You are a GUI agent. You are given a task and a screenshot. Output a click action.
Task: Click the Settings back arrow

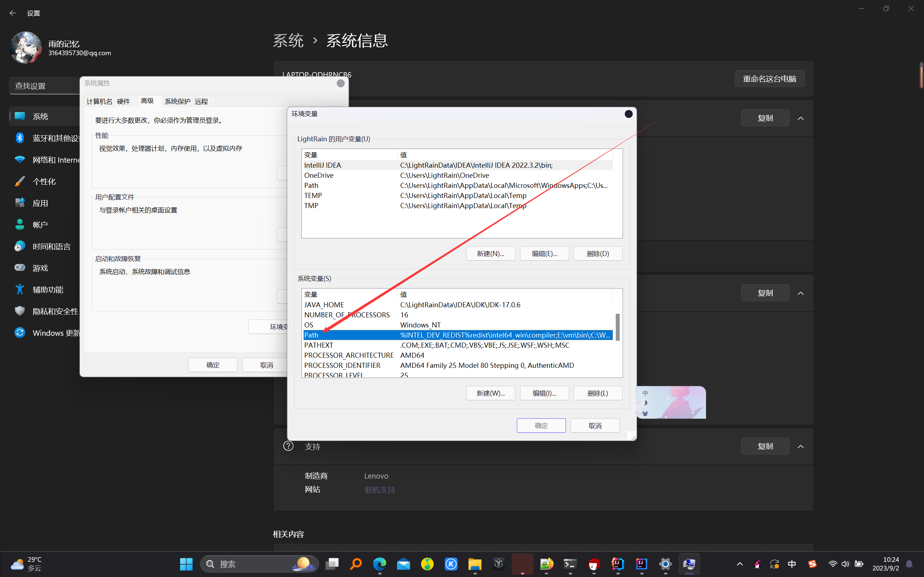[13, 13]
